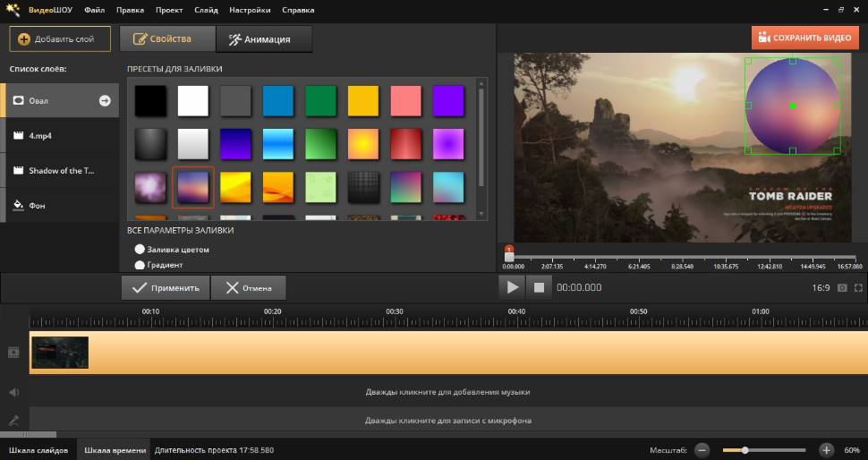Switch to the Свойства tab

tap(167, 39)
